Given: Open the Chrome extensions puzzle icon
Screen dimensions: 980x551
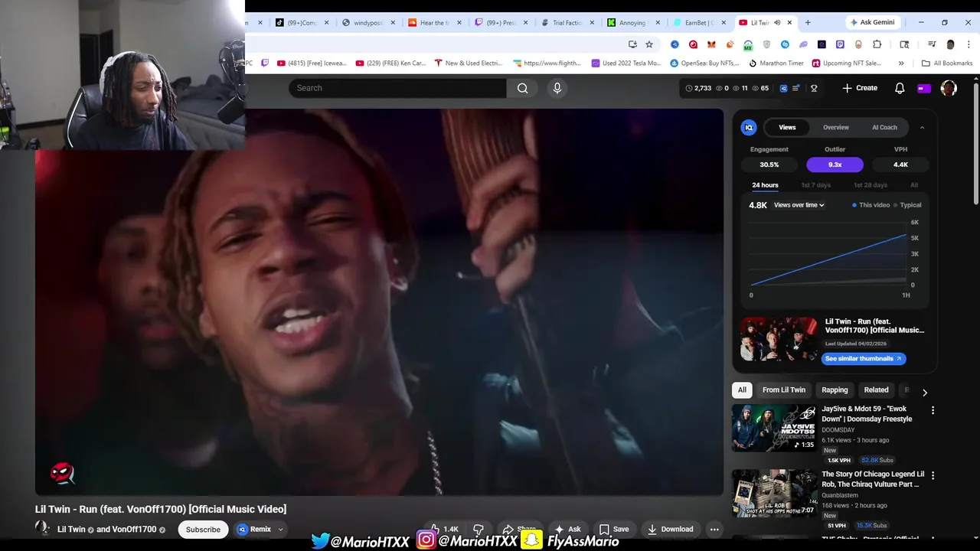Looking at the screenshot, I should [x=877, y=44].
